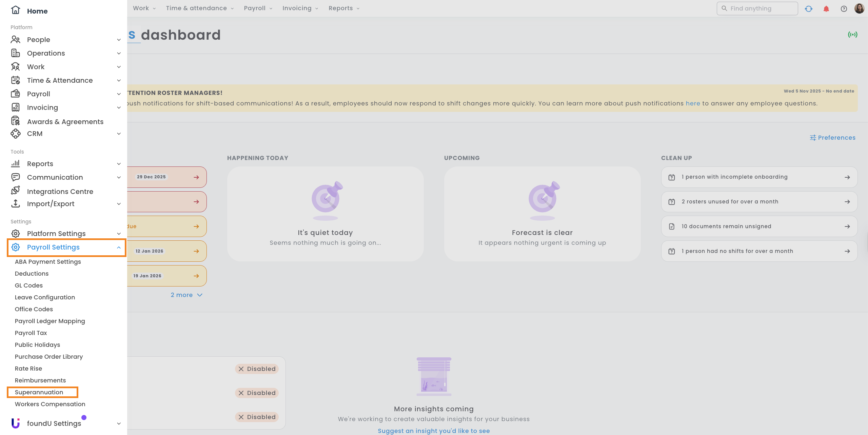Click the Find anything search field
Image resolution: width=868 pixels, height=435 pixels.
pos(757,8)
